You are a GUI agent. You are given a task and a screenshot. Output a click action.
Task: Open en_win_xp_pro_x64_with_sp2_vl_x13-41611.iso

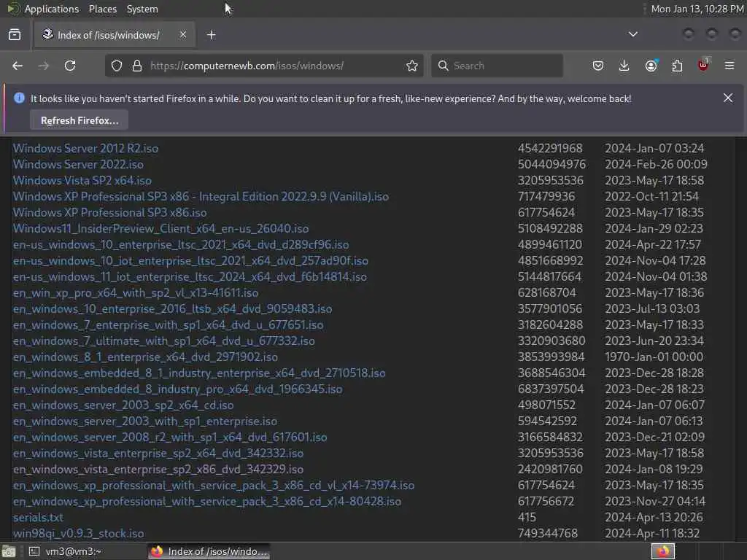coord(135,292)
